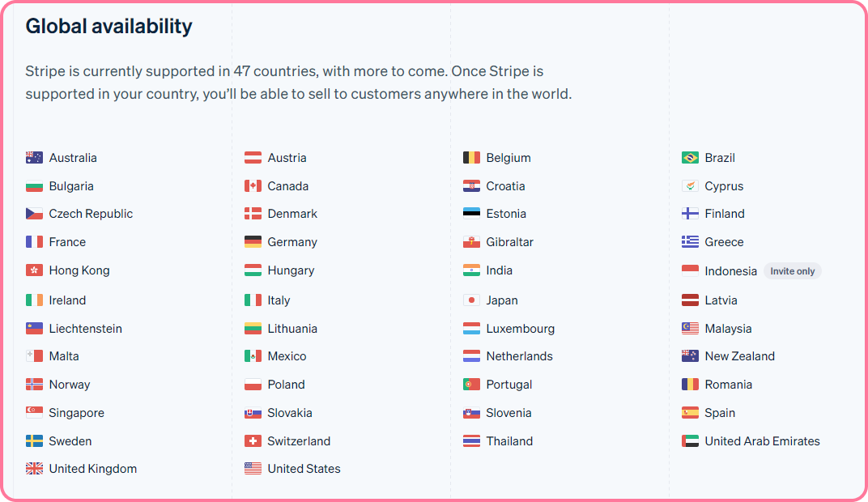The height and width of the screenshot is (502, 868).
Task: Click the Japan flag icon
Action: (x=471, y=300)
